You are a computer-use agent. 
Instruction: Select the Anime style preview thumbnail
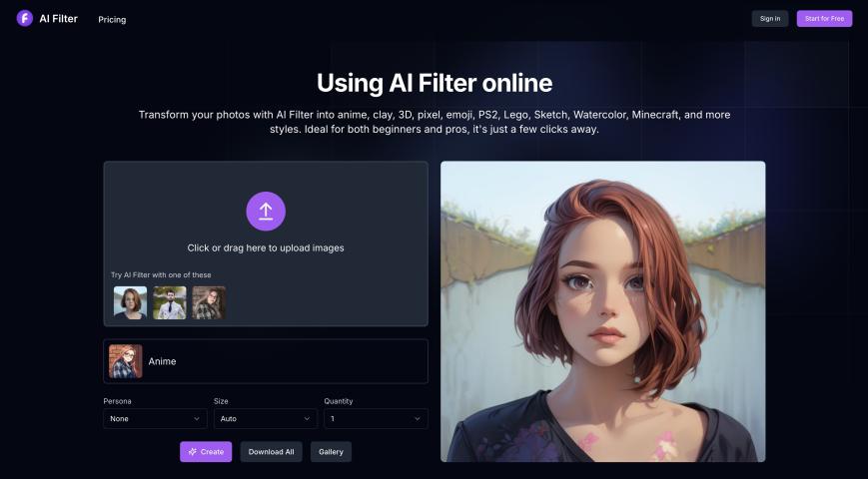126,361
